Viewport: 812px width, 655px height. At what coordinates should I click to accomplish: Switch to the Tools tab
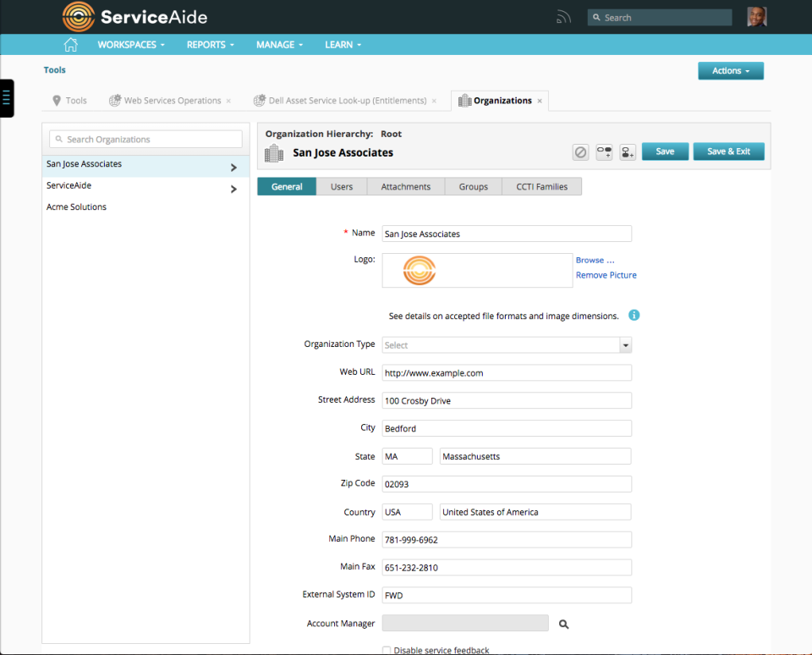tap(70, 101)
